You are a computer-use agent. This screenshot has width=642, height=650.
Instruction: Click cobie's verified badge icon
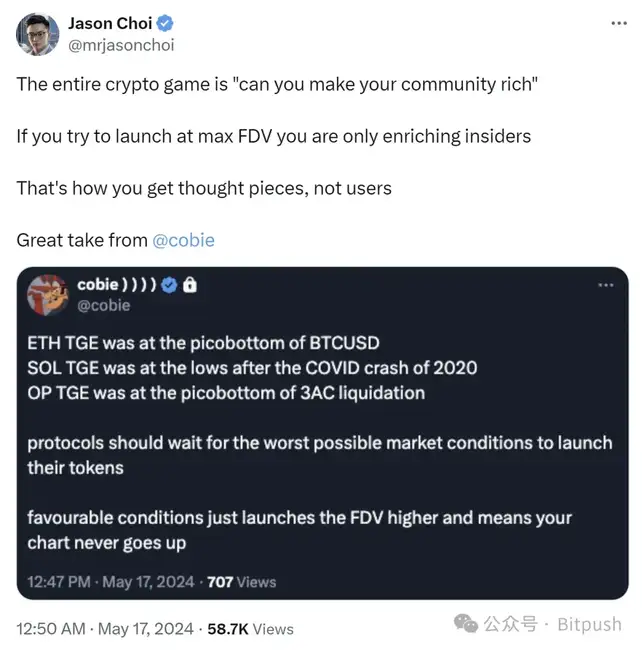[169, 285]
